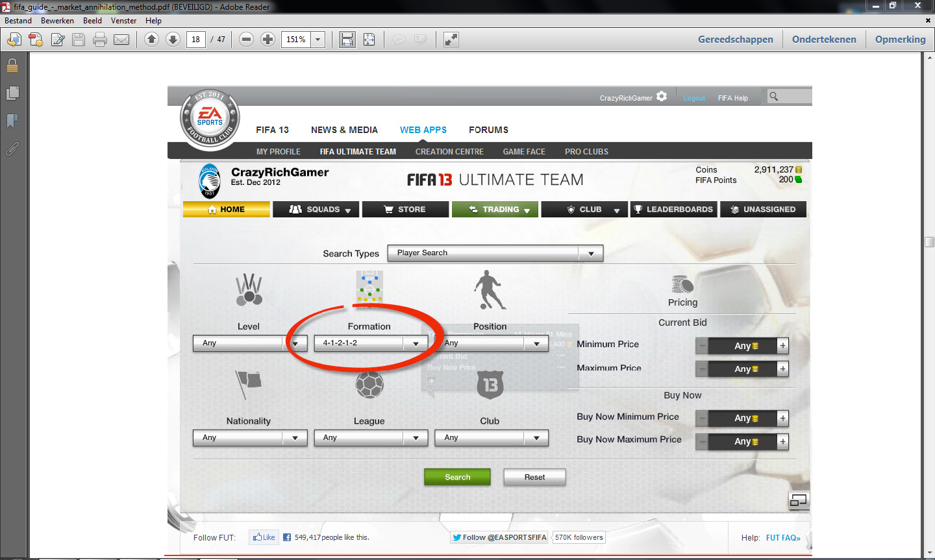935x560 pixels.
Task: Go to the STORE tab
Action: (x=405, y=210)
